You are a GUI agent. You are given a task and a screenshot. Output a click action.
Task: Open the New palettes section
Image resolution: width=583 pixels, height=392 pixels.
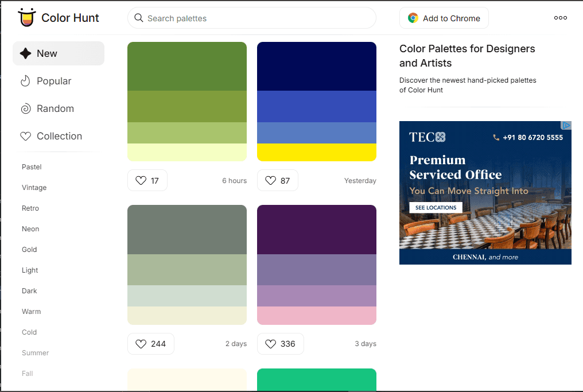(59, 53)
